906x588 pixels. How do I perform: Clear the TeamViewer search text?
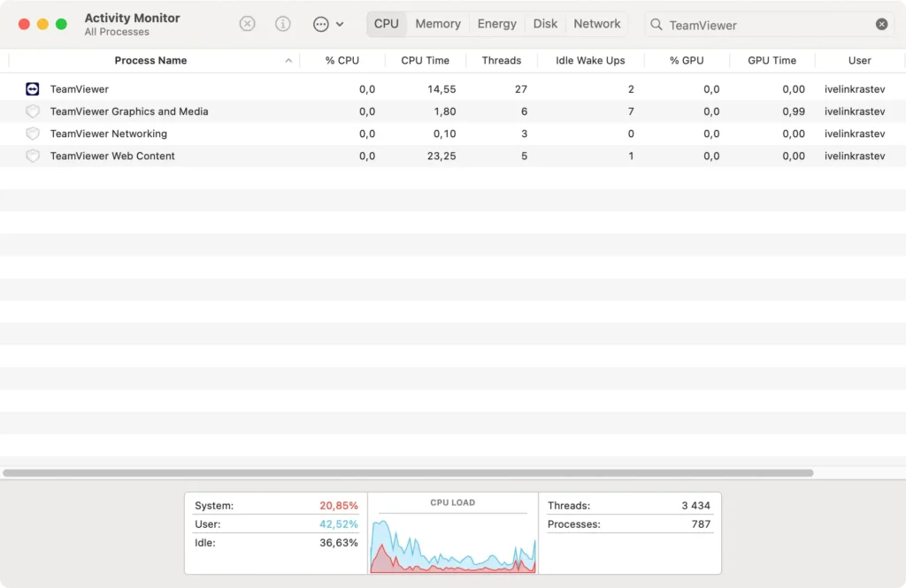coord(881,24)
